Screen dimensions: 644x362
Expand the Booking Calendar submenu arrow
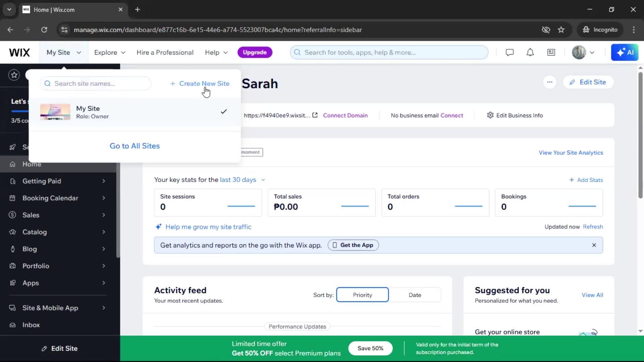point(104,198)
